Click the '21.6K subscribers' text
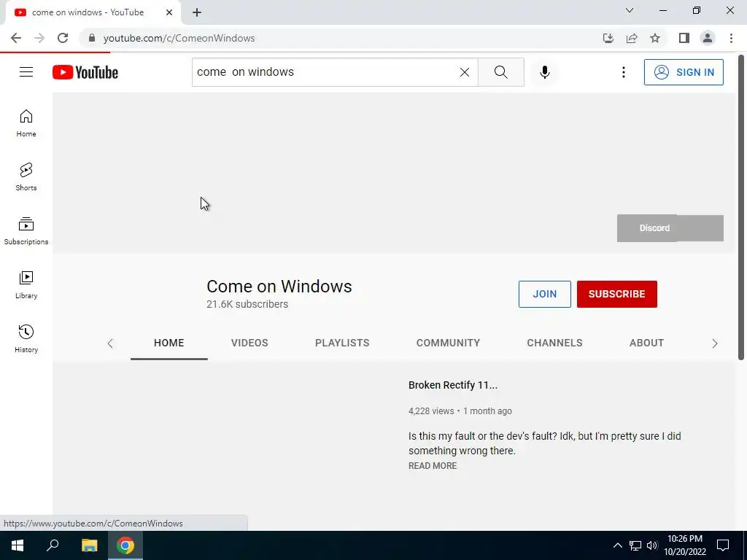 click(x=247, y=304)
